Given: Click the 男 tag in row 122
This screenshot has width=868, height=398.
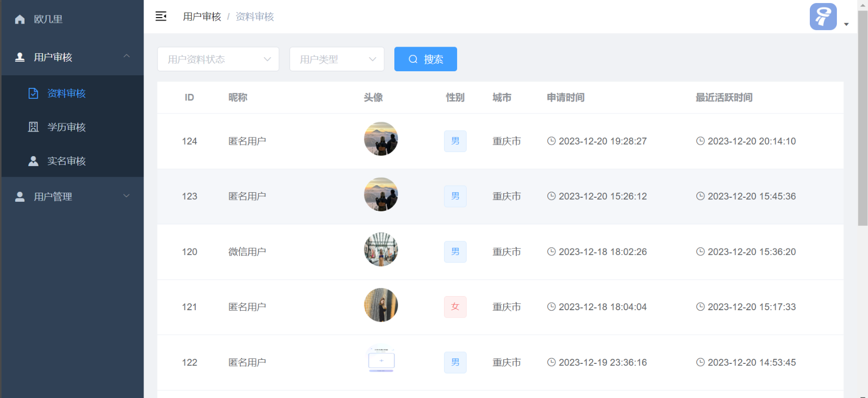Looking at the screenshot, I should click(455, 362).
